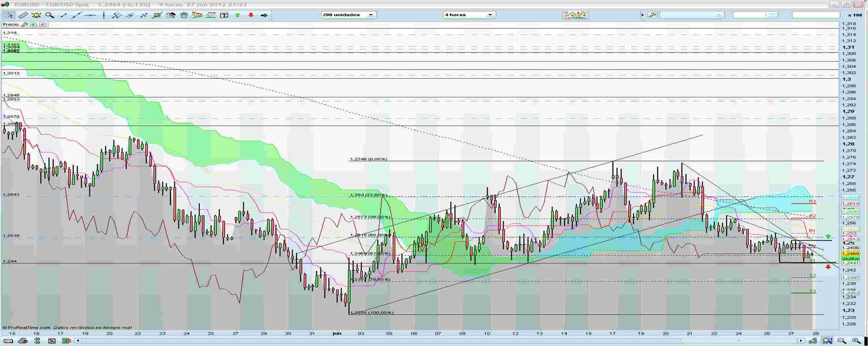Select the green-red zigzag wave tool
The image size is (868, 346).
(x=211, y=15)
